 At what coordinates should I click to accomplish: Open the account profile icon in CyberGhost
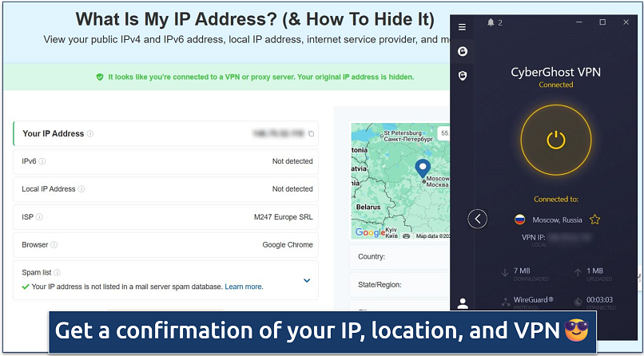(462, 303)
